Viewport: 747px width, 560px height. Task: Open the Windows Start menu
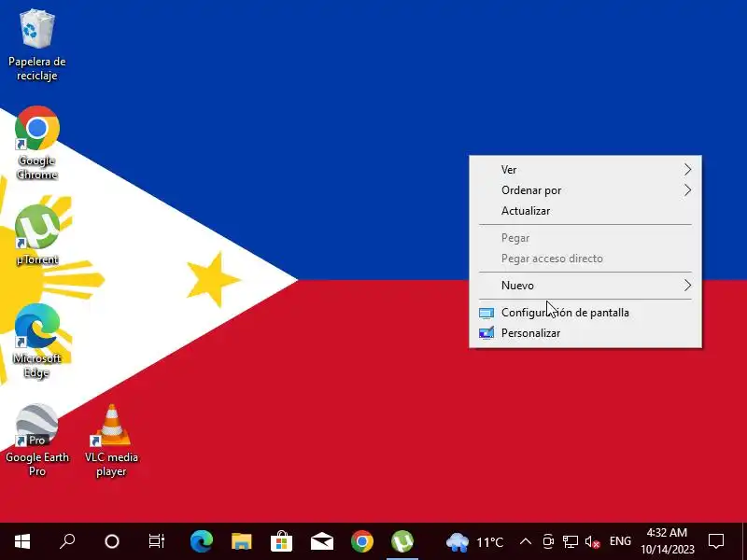coord(22,541)
